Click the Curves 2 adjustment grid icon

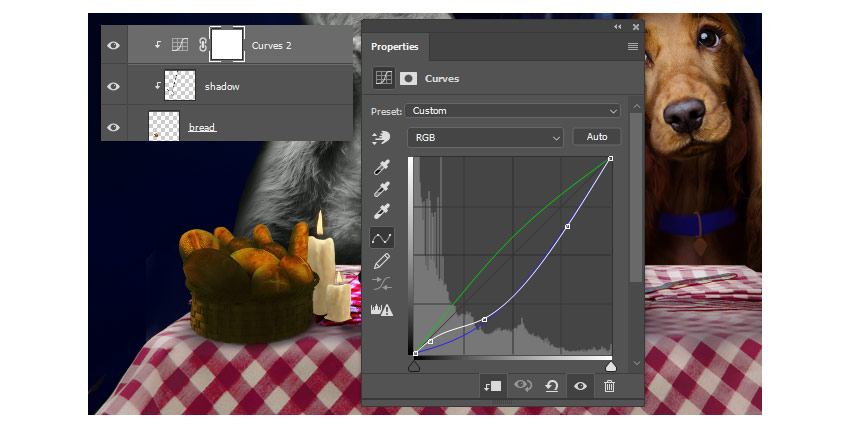(180, 45)
